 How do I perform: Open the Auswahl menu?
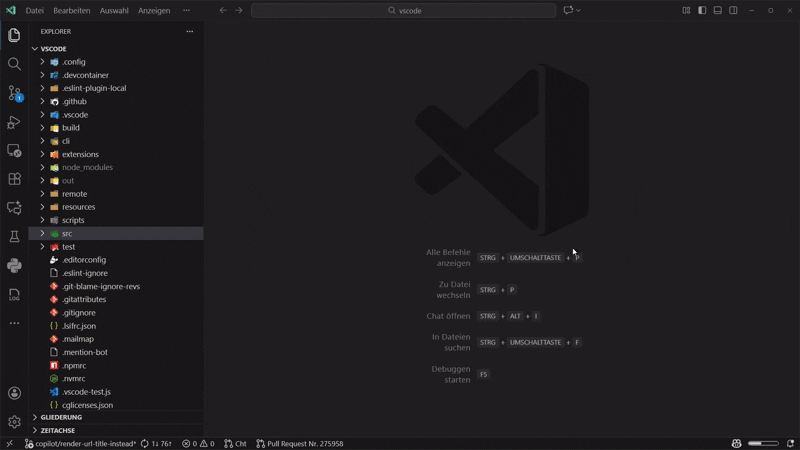114,10
